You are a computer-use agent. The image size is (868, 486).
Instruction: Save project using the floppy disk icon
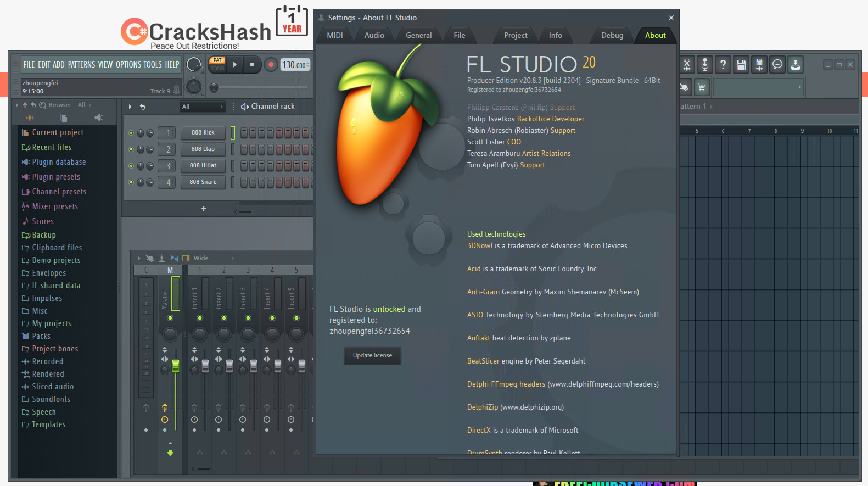tap(741, 65)
